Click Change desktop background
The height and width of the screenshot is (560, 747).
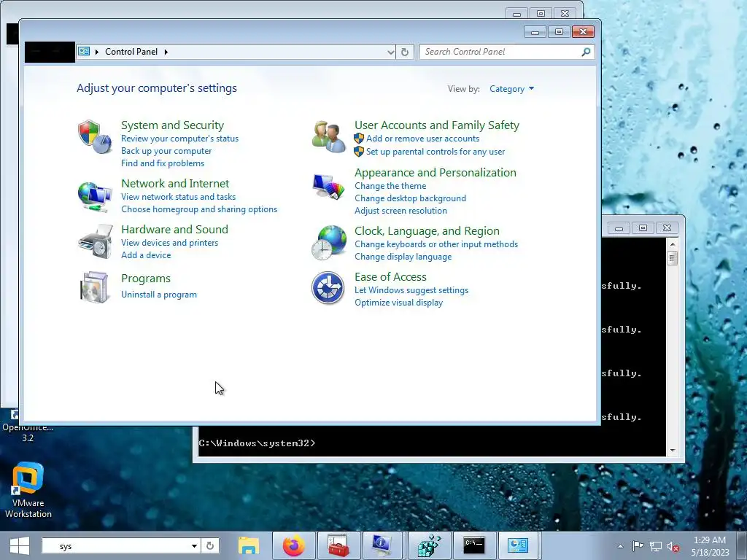point(410,198)
